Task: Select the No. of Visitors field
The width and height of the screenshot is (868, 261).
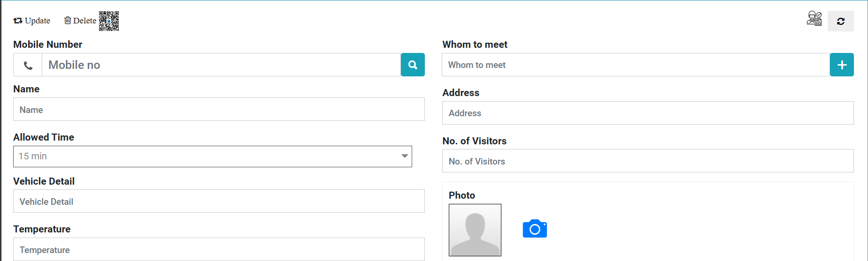Action: (647, 161)
